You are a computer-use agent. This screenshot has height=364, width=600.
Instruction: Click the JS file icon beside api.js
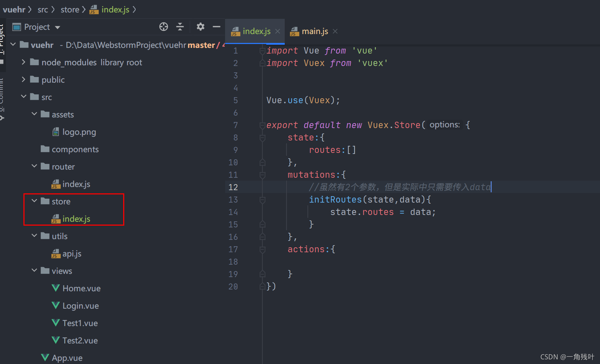pyautogui.click(x=56, y=254)
